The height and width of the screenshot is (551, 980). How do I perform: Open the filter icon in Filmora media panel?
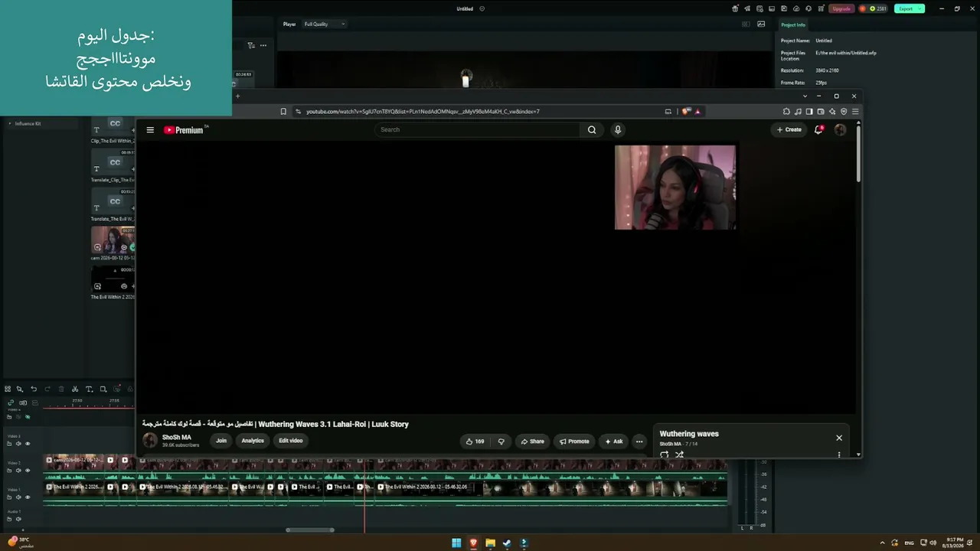point(251,45)
